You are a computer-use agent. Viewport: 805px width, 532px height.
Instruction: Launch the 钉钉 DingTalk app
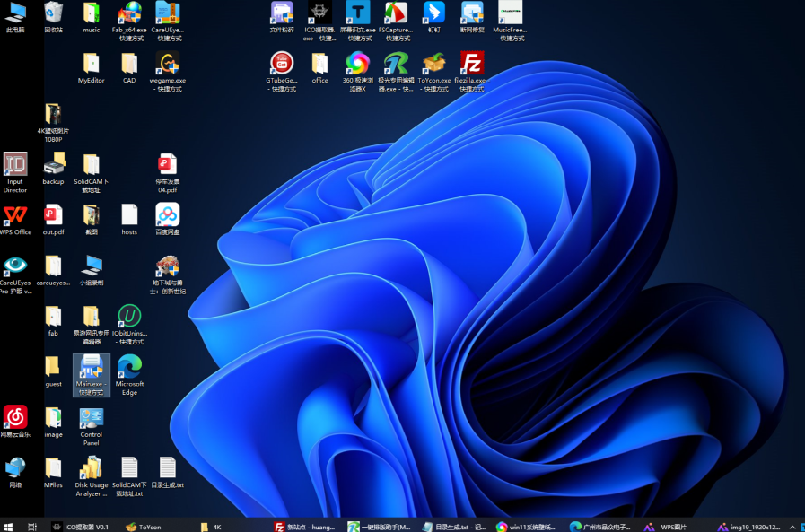(434, 13)
